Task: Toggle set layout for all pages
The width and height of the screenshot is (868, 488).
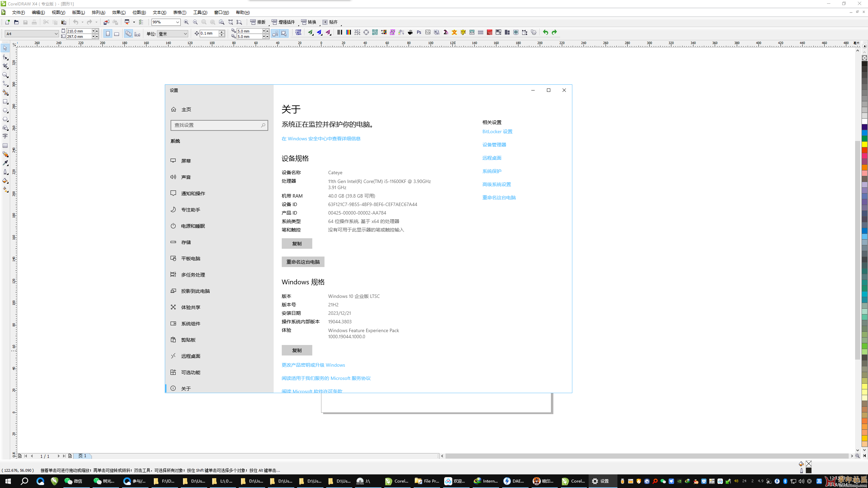Action: point(128,34)
